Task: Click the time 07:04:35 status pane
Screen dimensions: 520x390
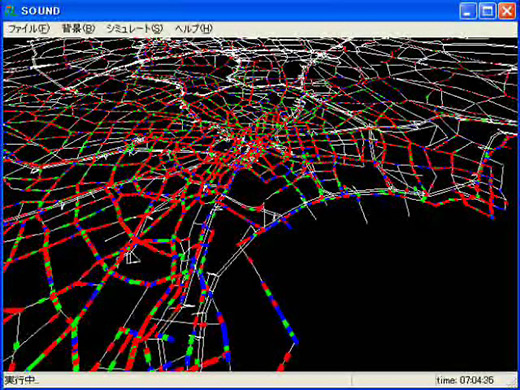Action: [x=465, y=380]
